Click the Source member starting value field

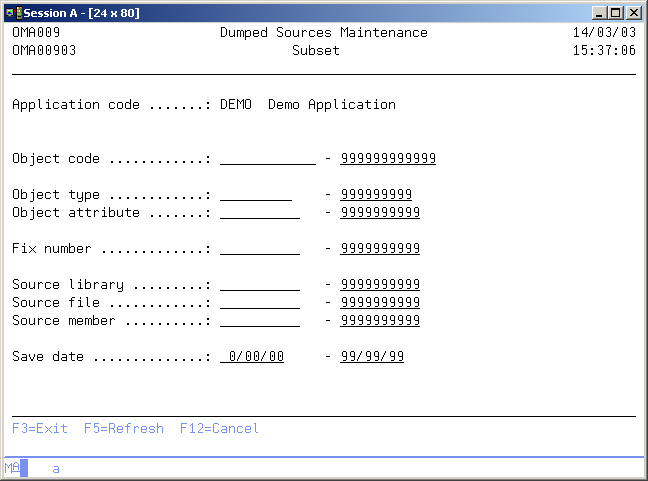pos(259,320)
